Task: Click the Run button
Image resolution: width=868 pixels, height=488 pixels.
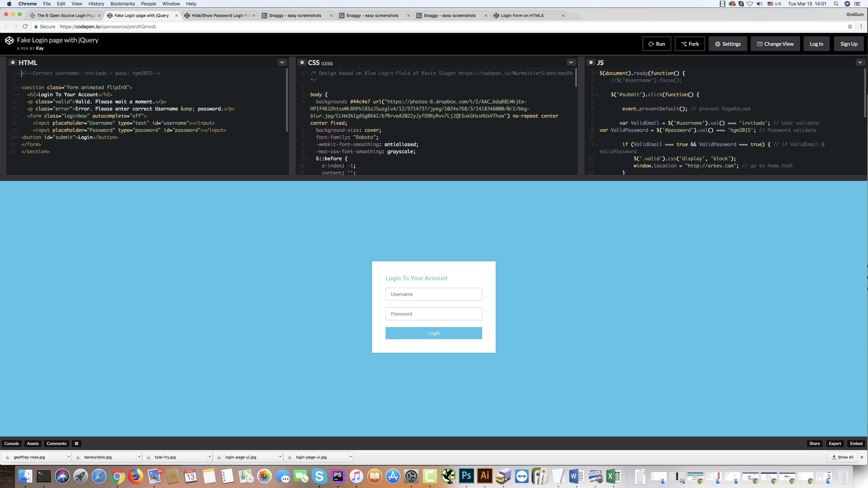Action: point(656,44)
